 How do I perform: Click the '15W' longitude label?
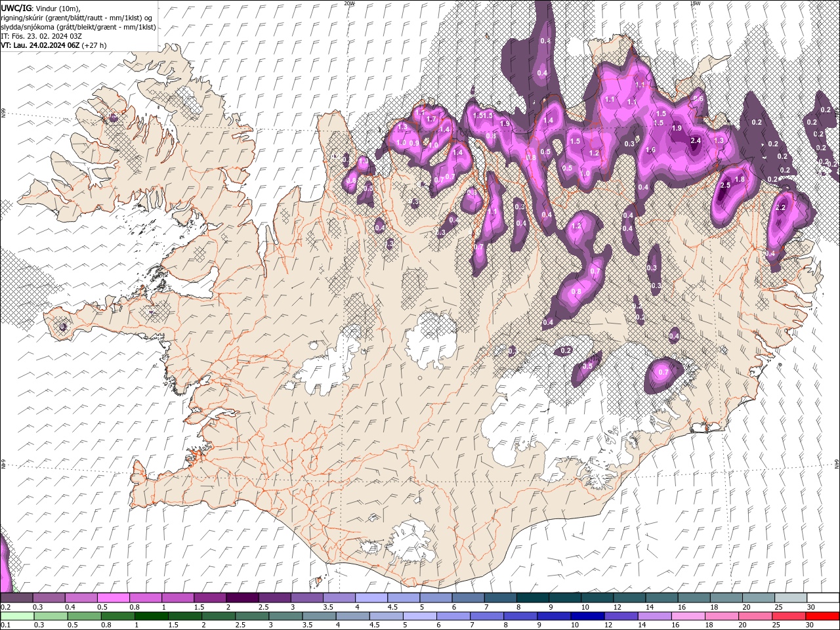695,3
